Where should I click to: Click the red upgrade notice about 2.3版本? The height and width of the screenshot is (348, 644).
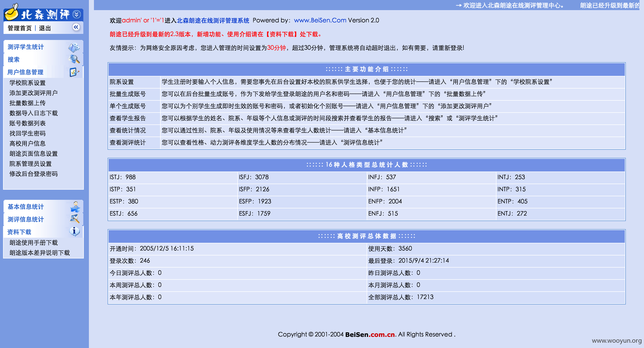(215, 34)
